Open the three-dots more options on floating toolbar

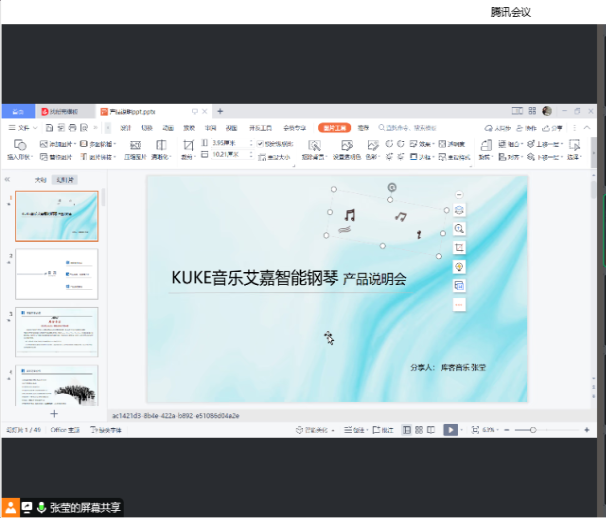point(459,304)
